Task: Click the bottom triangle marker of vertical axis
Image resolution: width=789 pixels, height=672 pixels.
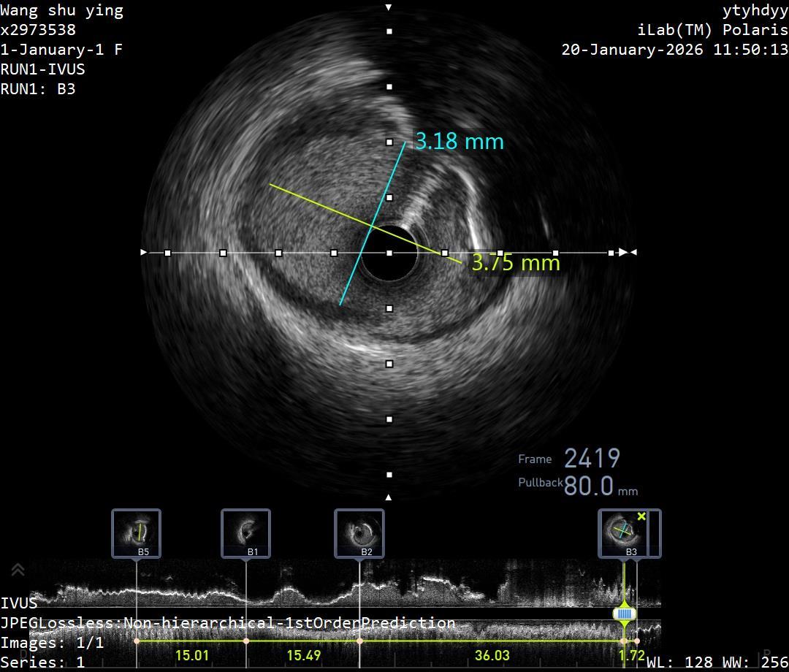Action: click(389, 497)
